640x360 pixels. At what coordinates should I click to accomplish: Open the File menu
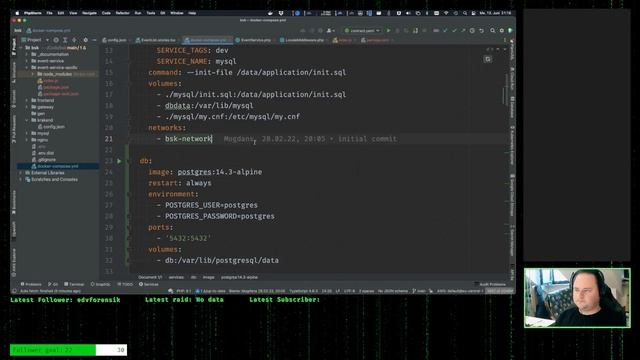(x=49, y=13)
